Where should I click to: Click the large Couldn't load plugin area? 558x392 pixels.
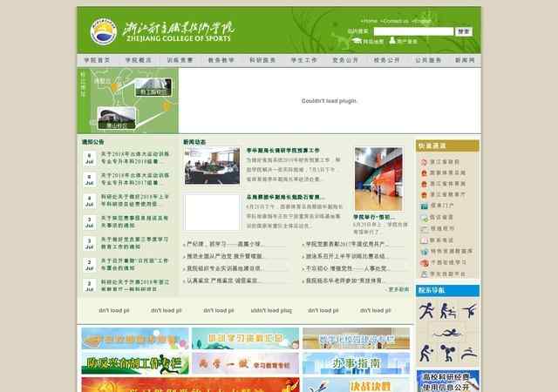point(330,101)
